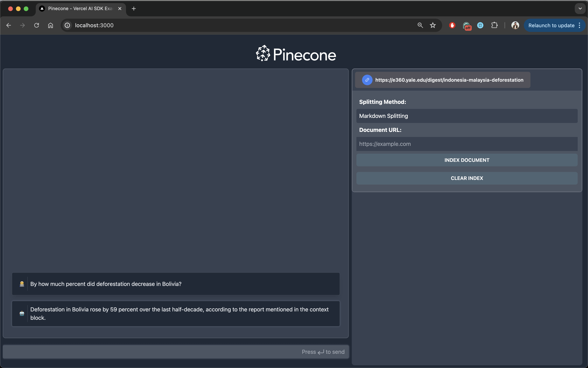Click the extension icon showing 'off' badge
588x368 pixels.
[467, 25]
